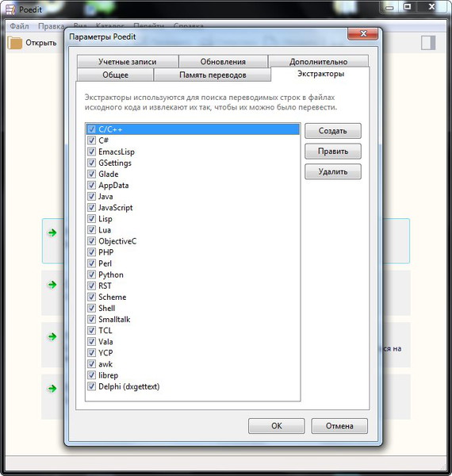Image resolution: width=452 pixels, height=476 pixels.
Task: Click the second green arrow in main window
Action: click(x=52, y=285)
